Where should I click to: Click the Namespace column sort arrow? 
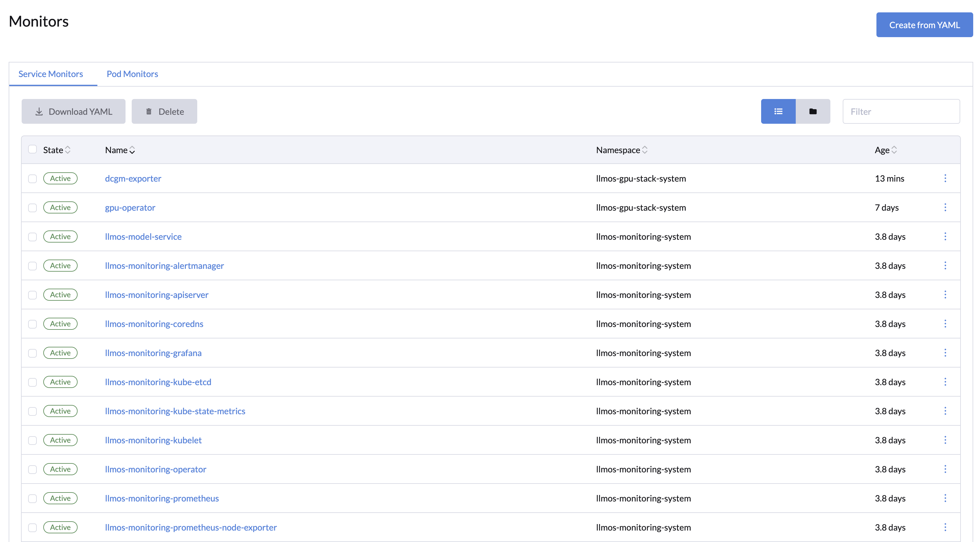[645, 149]
